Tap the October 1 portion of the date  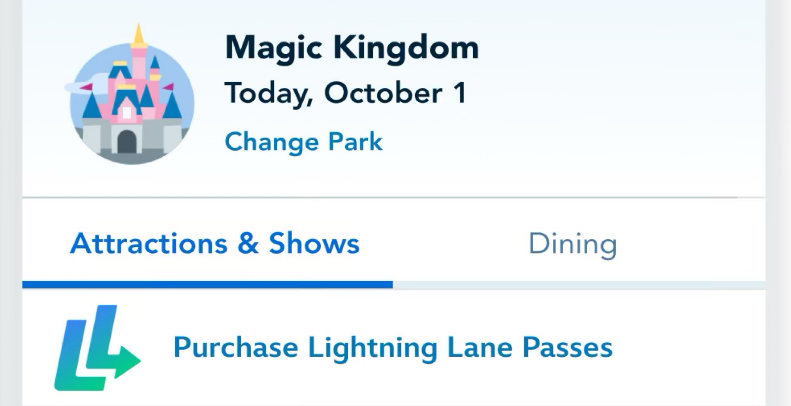pyautogui.click(x=399, y=94)
